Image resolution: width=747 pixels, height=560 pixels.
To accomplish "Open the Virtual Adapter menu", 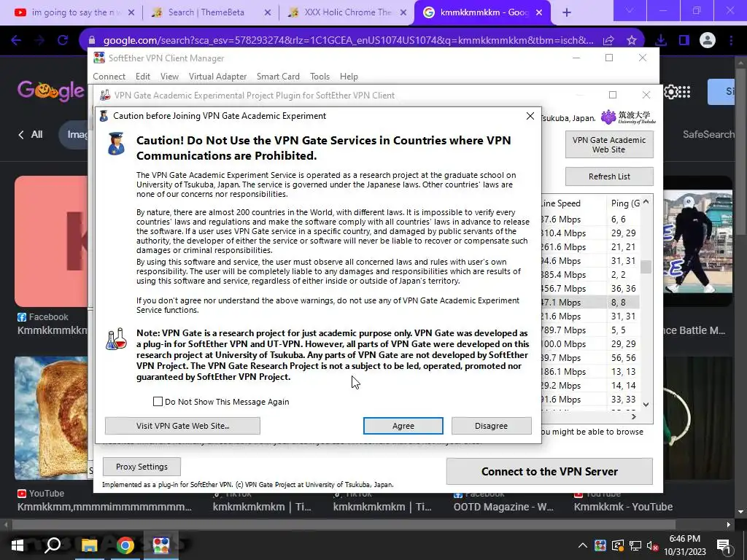I will pyautogui.click(x=217, y=76).
